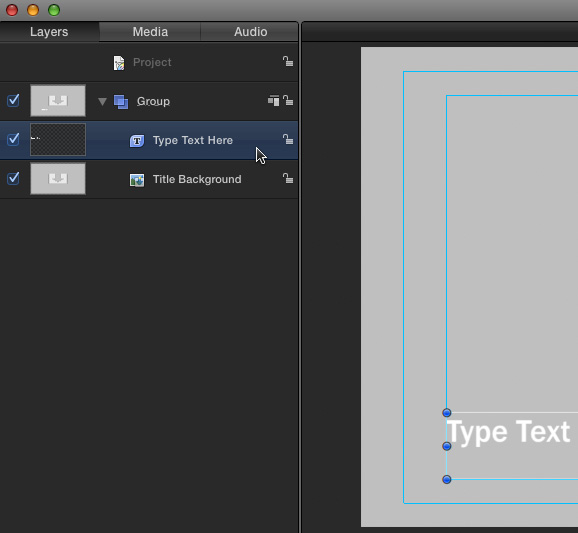Viewport: 578px width, 533px height.
Task: Click the Group layer thumbnail
Action: click(x=58, y=101)
